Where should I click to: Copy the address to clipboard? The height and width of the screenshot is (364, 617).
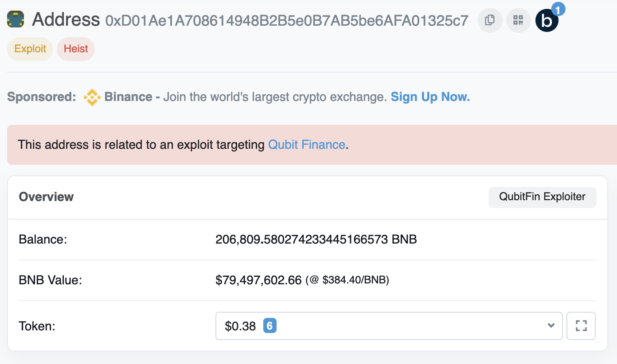pos(490,20)
